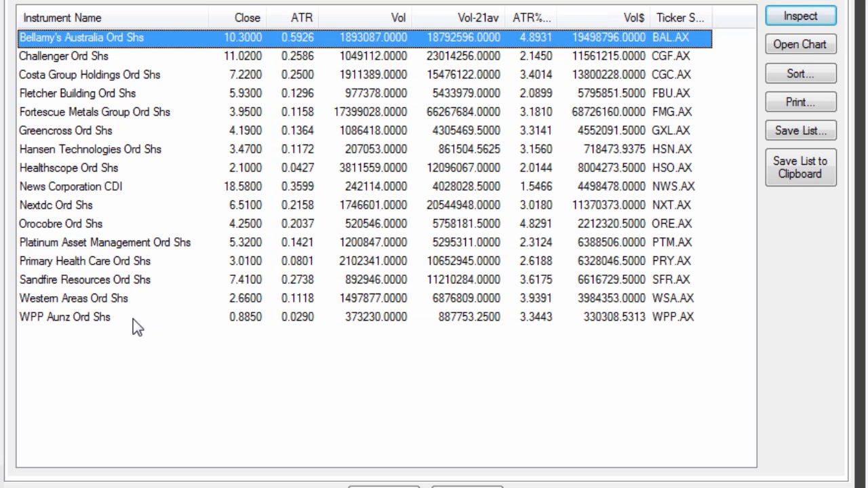Click close price 0.8850
This screenshot has height=488, width=868.
(245, 317)
